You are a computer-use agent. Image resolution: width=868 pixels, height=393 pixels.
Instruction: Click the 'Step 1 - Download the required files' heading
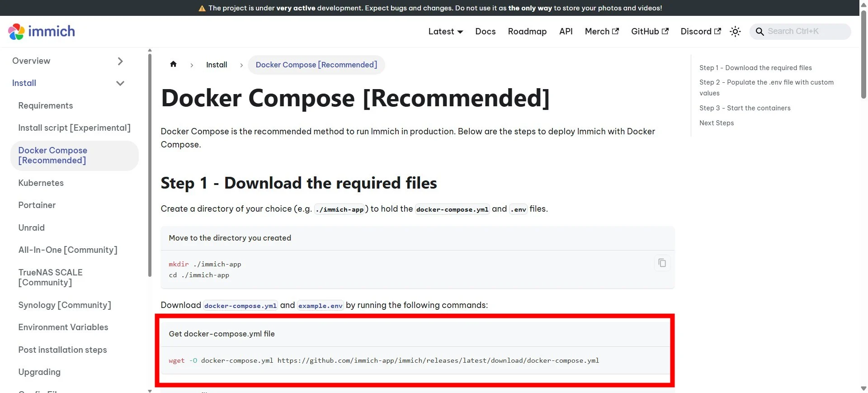coord(299,183)
